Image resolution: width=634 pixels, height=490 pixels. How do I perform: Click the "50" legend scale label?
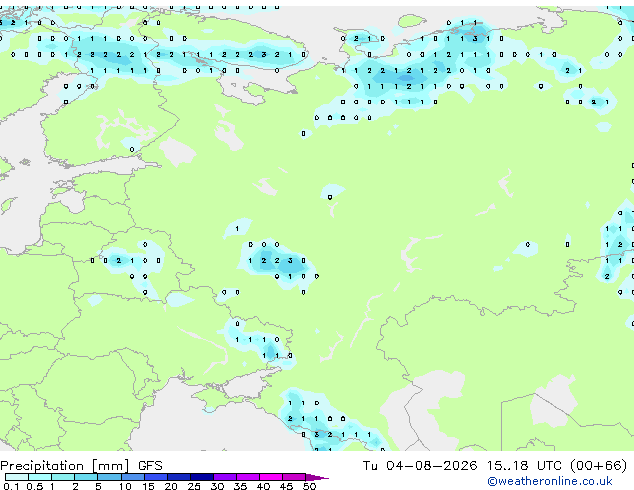point(309,486)
